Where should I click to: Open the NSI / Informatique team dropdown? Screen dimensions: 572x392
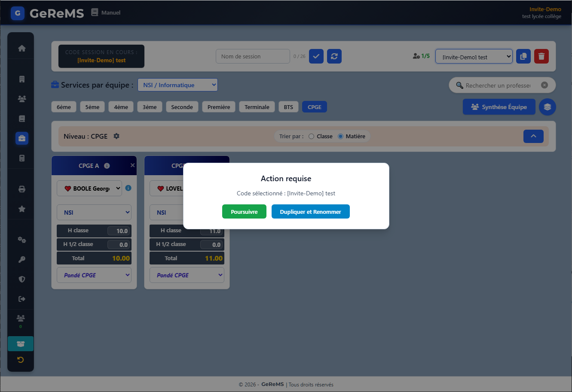177,85
